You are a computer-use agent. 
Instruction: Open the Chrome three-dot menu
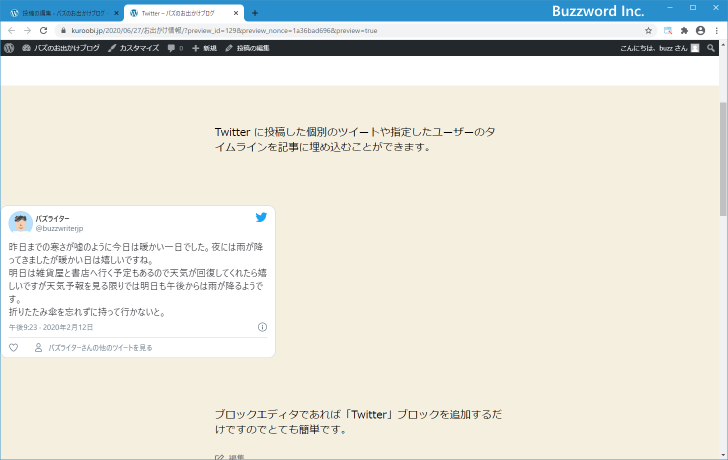(716, 31)
